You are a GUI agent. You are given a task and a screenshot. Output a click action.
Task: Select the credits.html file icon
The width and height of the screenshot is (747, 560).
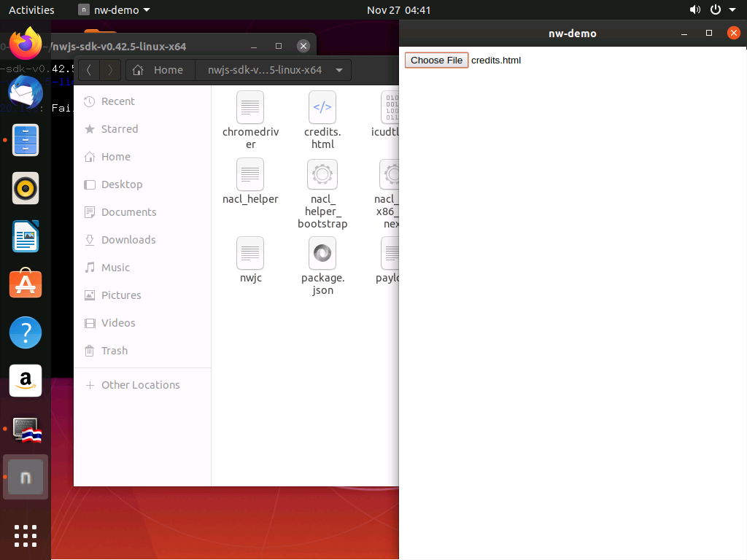[322, 107]
